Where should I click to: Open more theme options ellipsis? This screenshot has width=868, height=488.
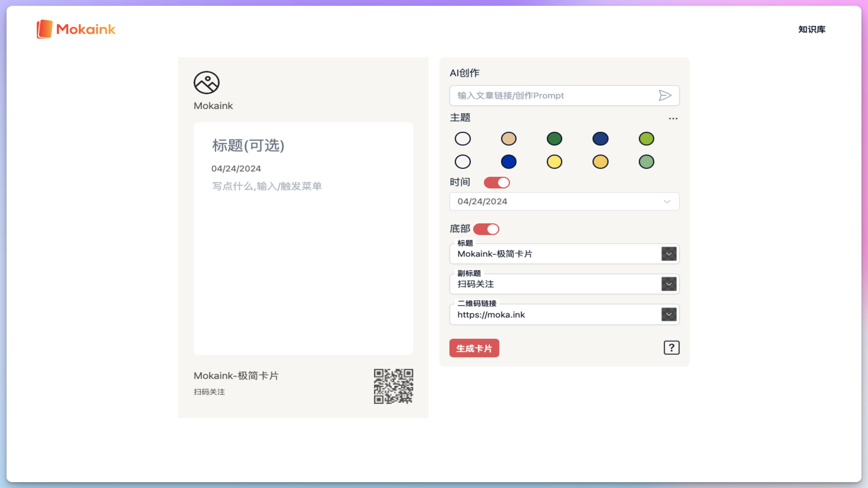(x=673, y=118)
